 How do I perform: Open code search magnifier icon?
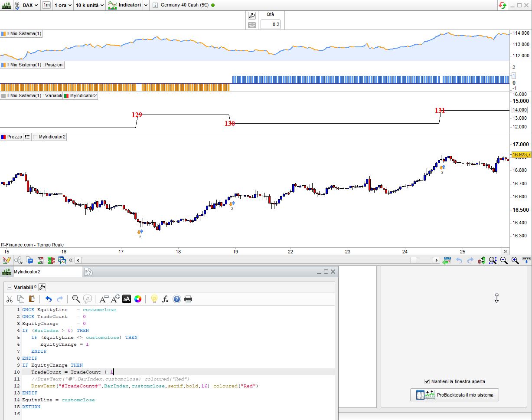[x=76, y=299]
